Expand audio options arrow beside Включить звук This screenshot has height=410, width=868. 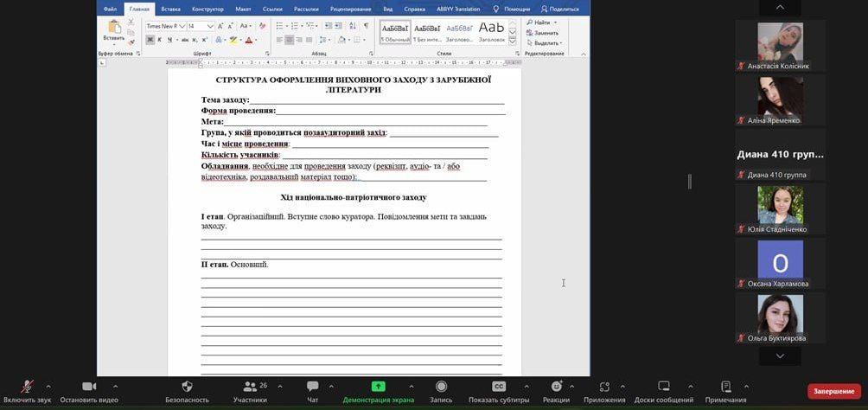[x=48, y=386]
